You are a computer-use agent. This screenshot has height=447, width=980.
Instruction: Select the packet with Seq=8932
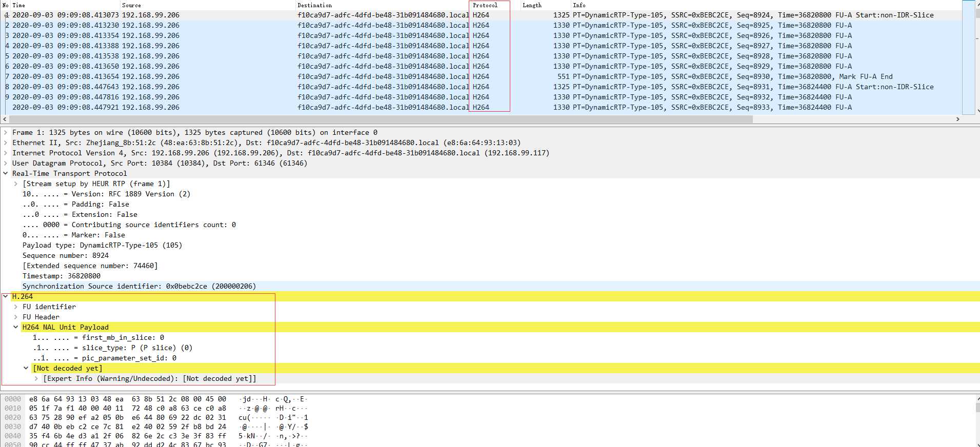(481, 97)
